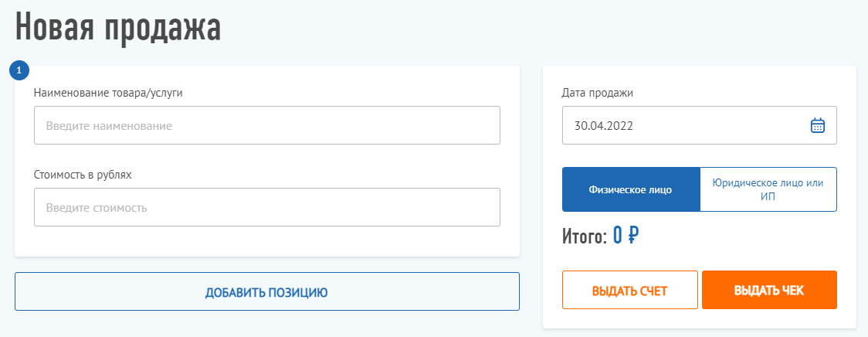Viewport: 868px width, 337px height.
Task: Click the Введите наименование placeholder text
Action: pyautogui.click(x=108, y=126)
